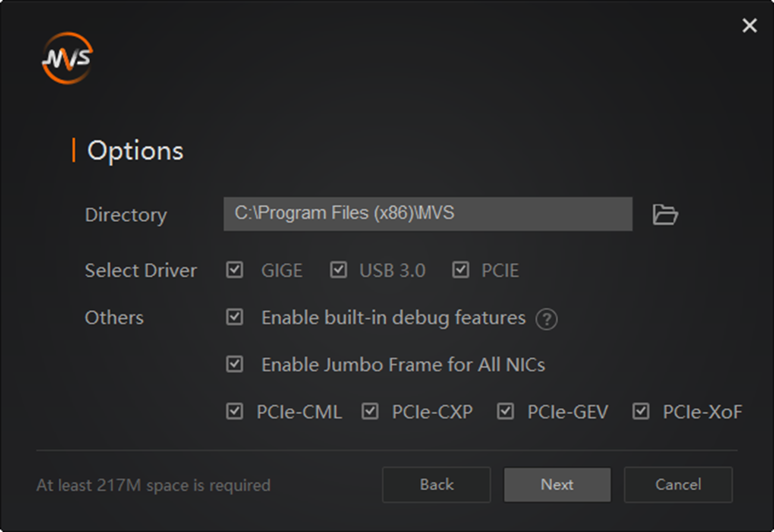Screen dimensions: 774x532
Task: Cancel the MVS installation
Action: pyautogui.click(x=678, y=485)
